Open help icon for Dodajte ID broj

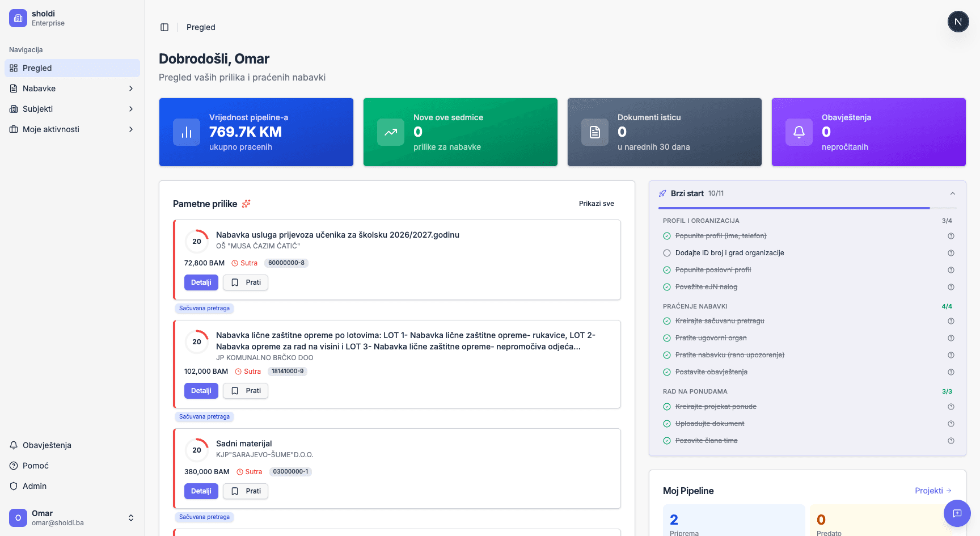[951, 253]
